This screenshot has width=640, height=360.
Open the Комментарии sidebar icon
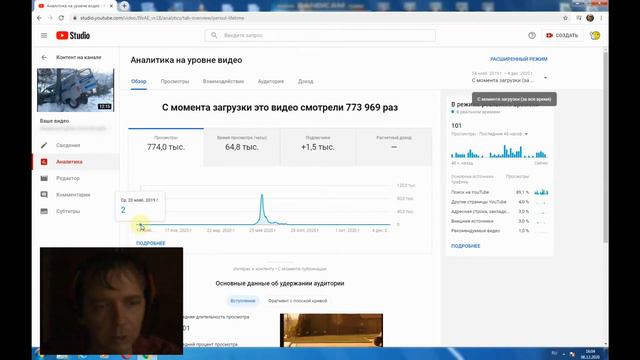(x=44, y=195)
